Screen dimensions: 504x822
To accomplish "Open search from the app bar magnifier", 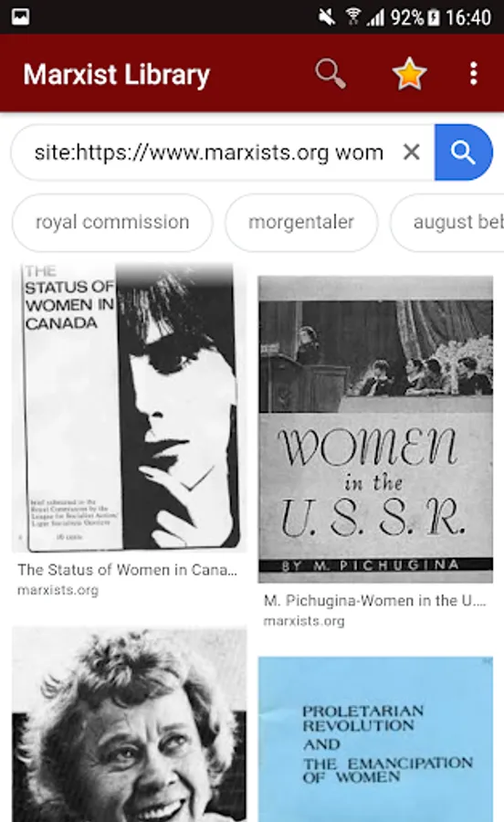I will [330, 74].
